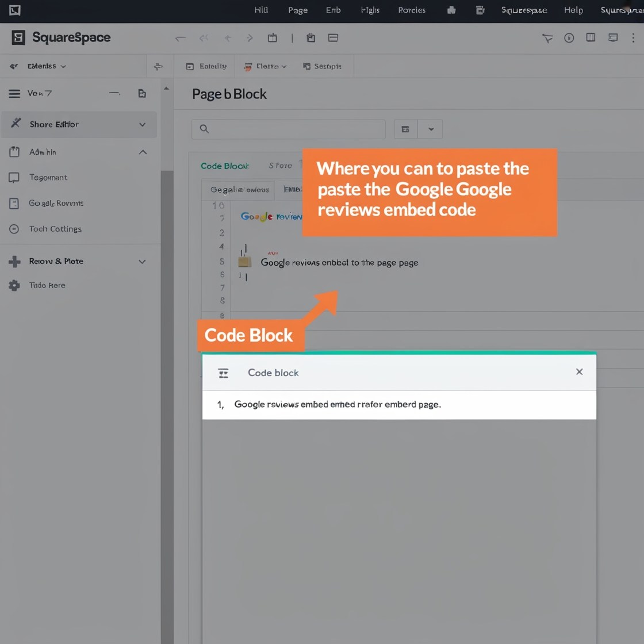The height and width of the screenshot is (644, 644).
Task: Open the Hild menu in top bar
Action: pos(261,10)
